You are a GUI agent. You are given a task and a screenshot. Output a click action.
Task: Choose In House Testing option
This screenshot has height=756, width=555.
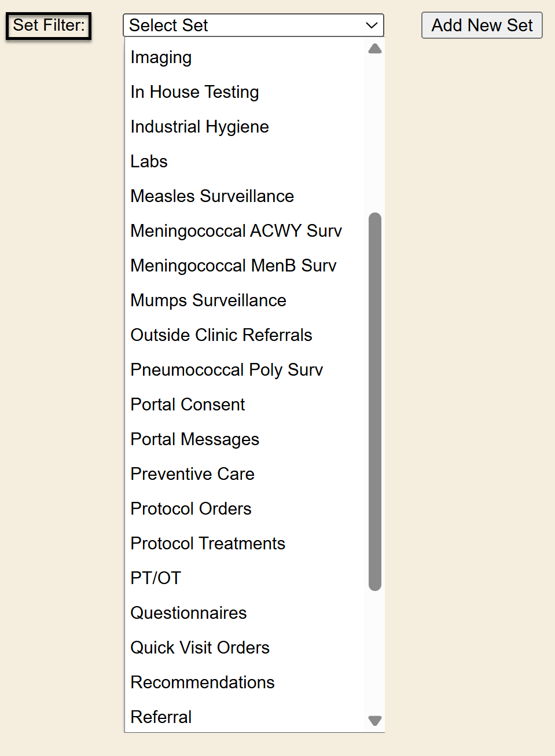pos(194,92)
